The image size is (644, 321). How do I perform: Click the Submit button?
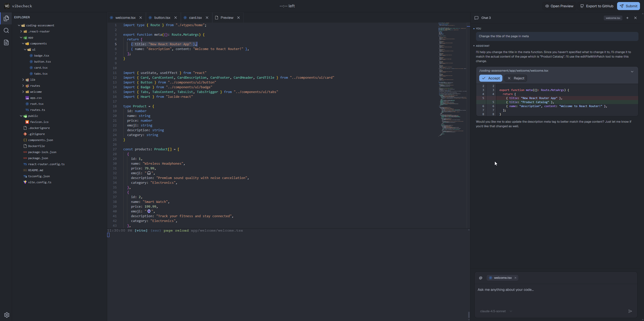pyautogui.click(x=628, y=6)
